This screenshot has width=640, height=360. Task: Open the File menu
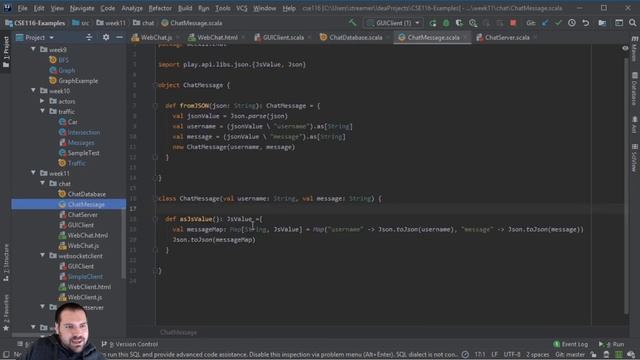point(22,8)
